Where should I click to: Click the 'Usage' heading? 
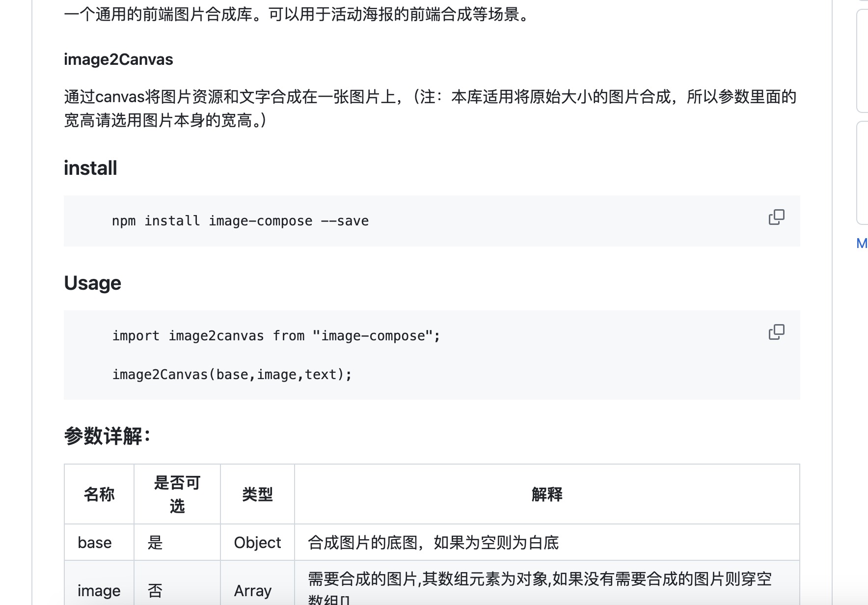(92, 283)
